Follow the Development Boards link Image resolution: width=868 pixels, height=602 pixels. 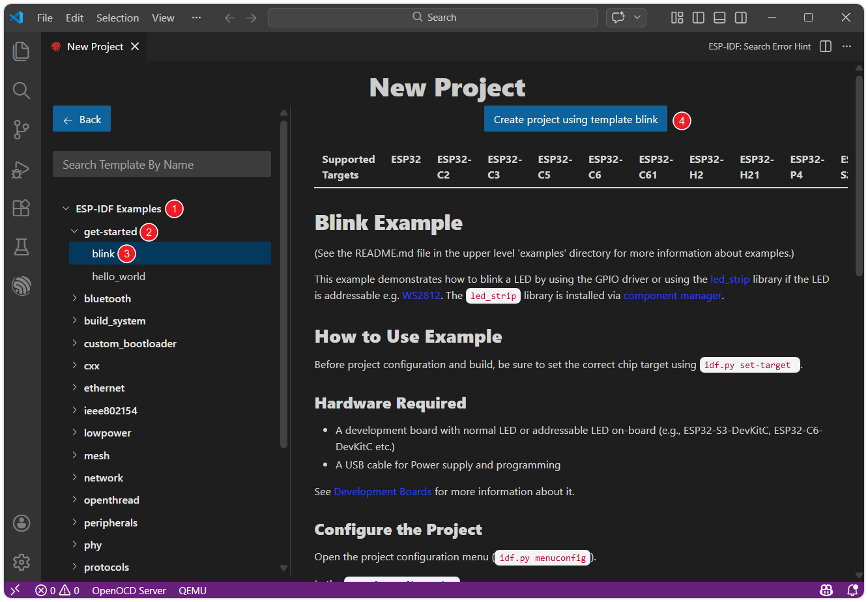point(383,491)
